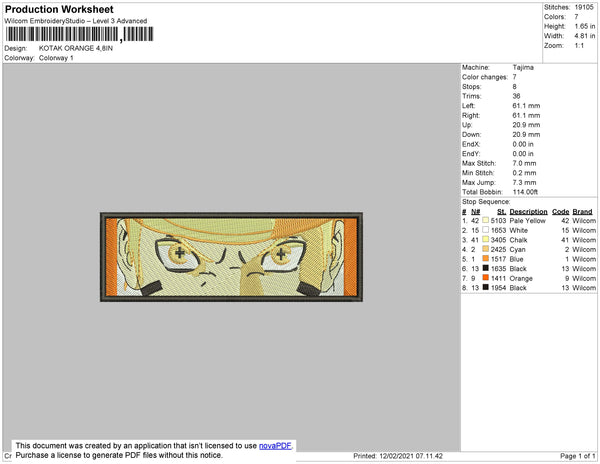Click the Total Bobbin value 114.00ft
This screenshot has height=464, width=600.
525,192
